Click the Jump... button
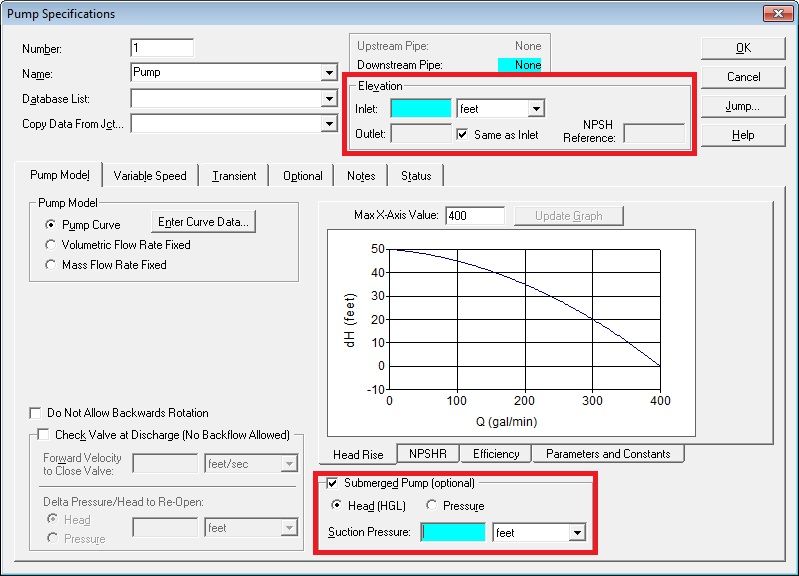Screen dimensions: 799x576 [743, 105]
